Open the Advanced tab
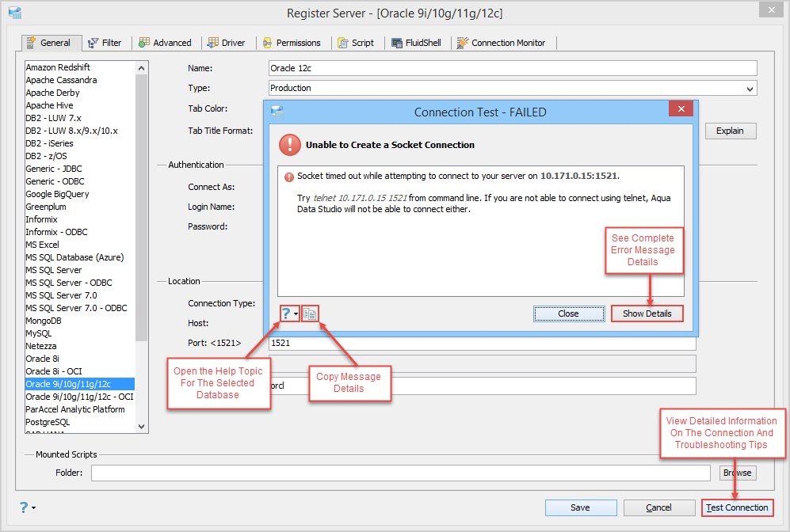 coord(166,44)
